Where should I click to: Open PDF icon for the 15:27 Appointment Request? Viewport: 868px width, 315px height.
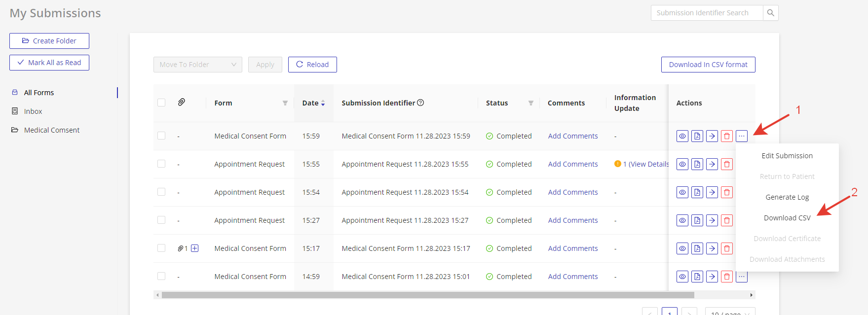[x=697, y=220]
